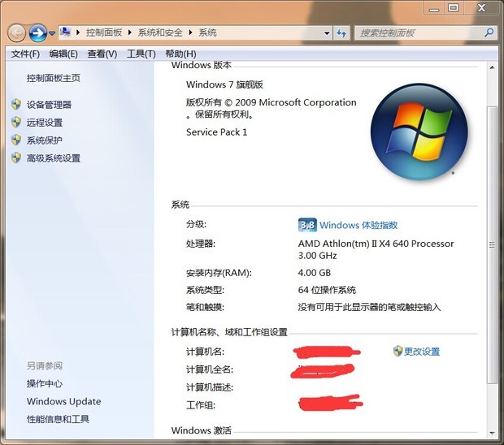The width and height of the screenshot is (504, 445).
Task: Open Windows 体验指数 link
Action: click(358, 225)
